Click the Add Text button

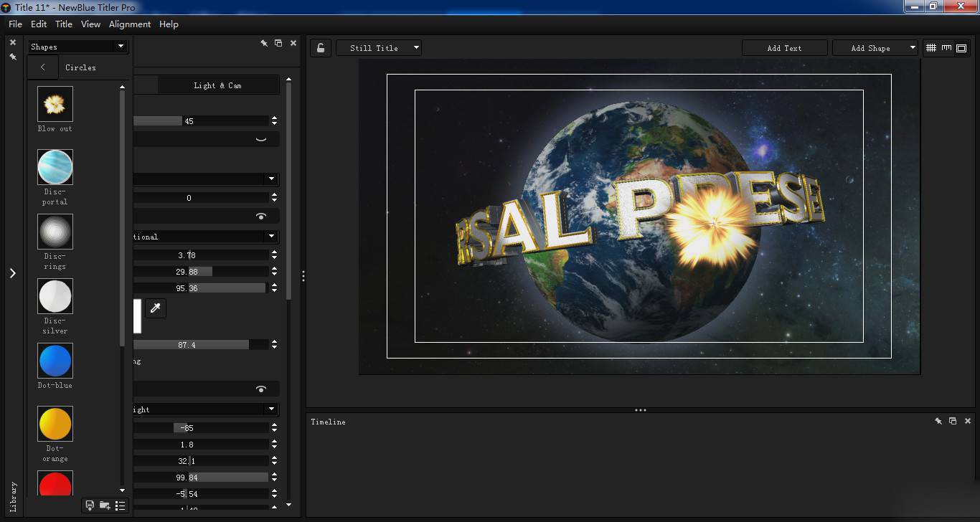pyautogui.click(x=784, y=48)
